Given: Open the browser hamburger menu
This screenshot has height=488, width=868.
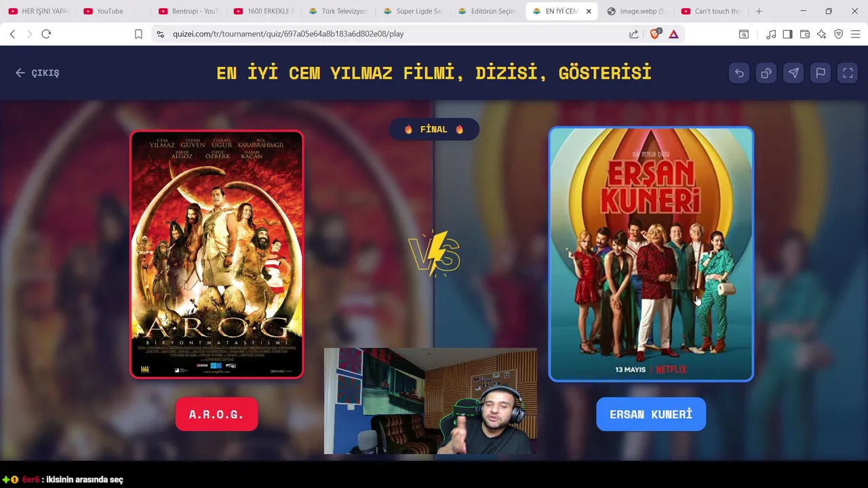Looking at the screenshot, I should point(856,34).
